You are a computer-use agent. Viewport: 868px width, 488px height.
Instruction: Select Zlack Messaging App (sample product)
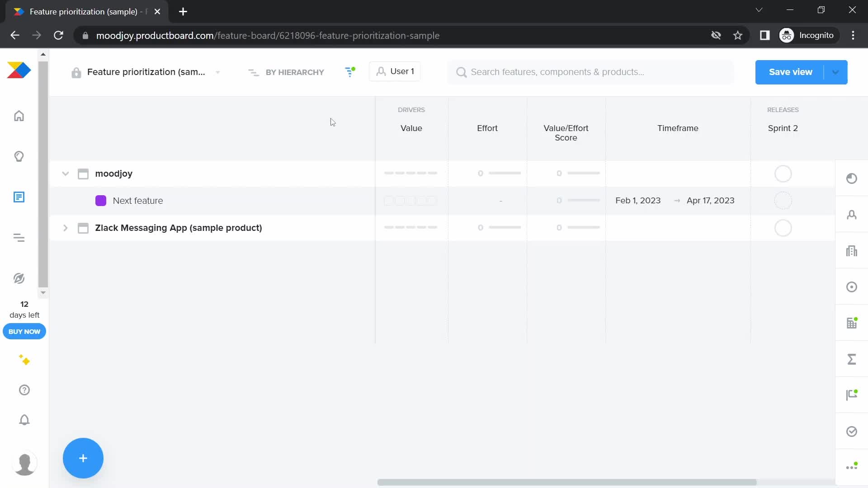[x=179, y=228]
